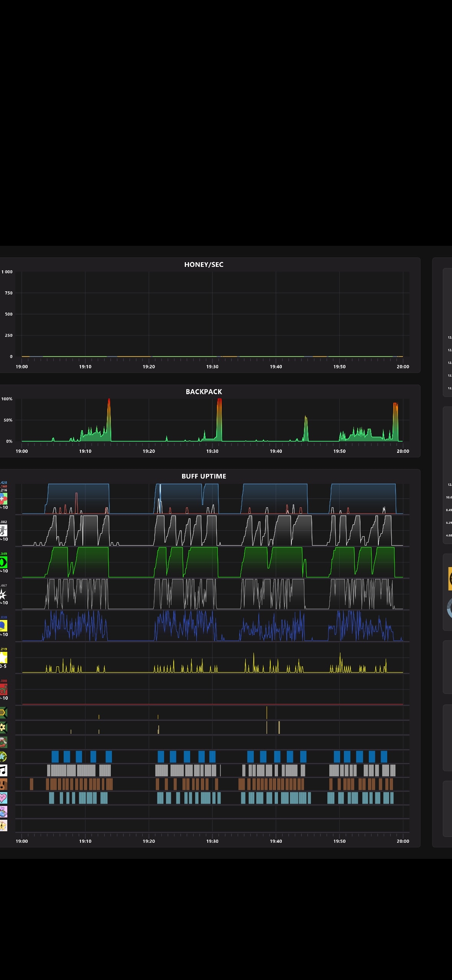Click the .428 blue value above Boost icon
Image resolution: width=452 pixels, height=980 pixels.
pos(3,483)
